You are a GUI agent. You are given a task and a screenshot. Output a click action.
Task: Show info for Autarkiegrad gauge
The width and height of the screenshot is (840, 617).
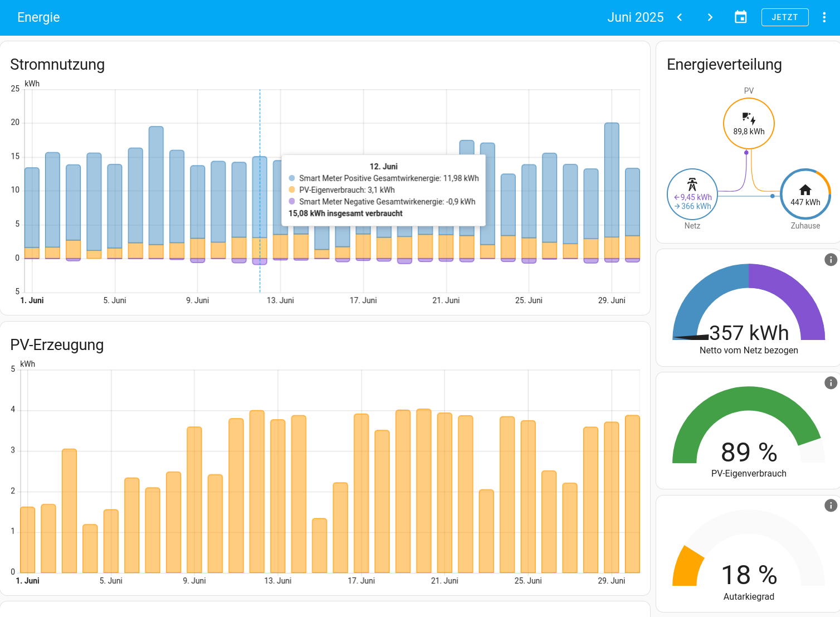point(831,506)
